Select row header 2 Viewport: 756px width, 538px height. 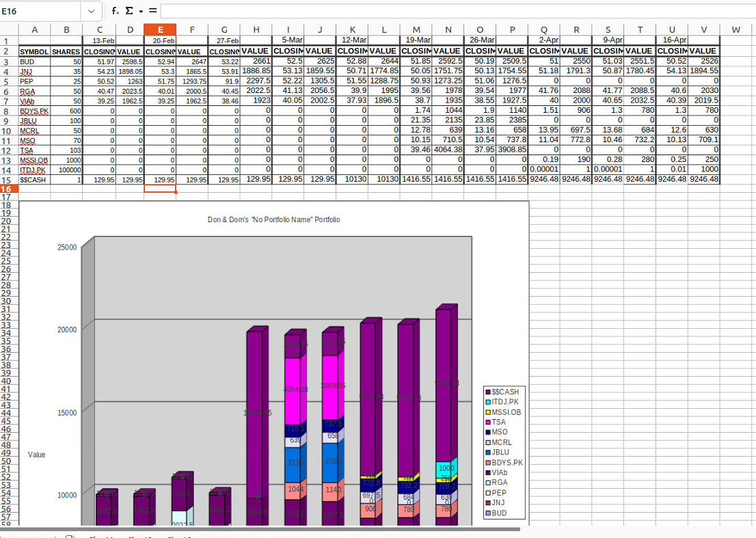point(9,51)
